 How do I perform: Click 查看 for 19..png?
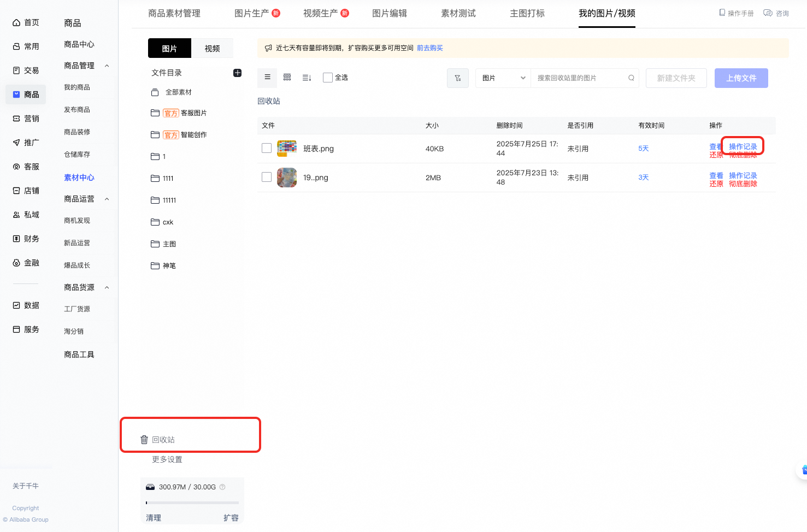(x=716, y=175)
